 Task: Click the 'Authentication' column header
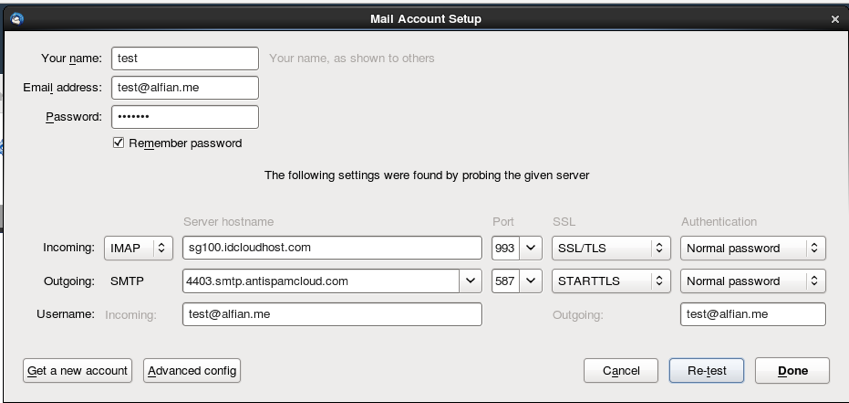[719, 222]
